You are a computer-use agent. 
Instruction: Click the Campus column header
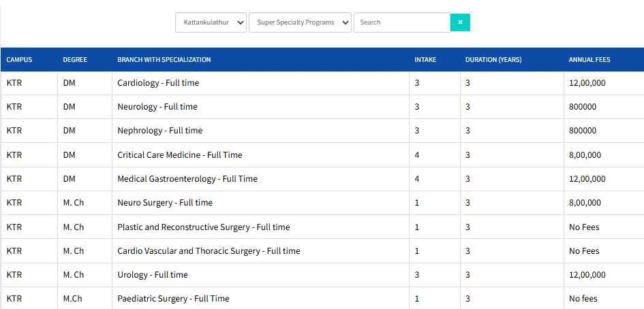19,60
